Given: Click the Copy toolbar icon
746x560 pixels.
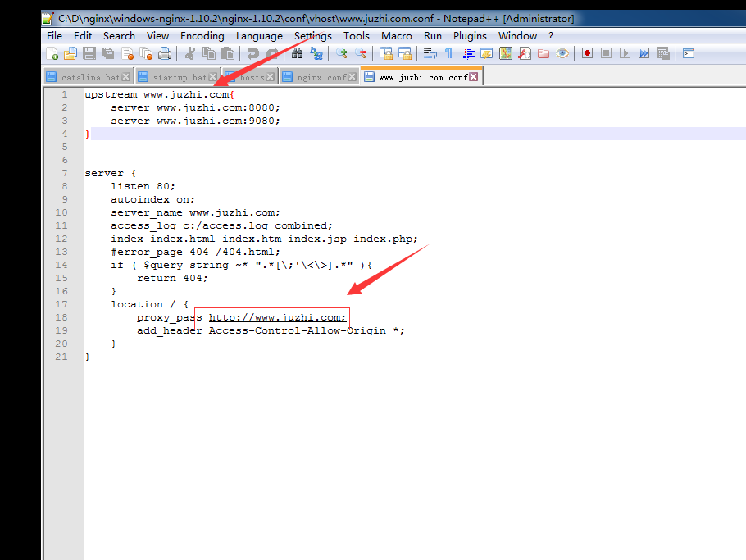Looking at the screenshot, I should point(209,54).
